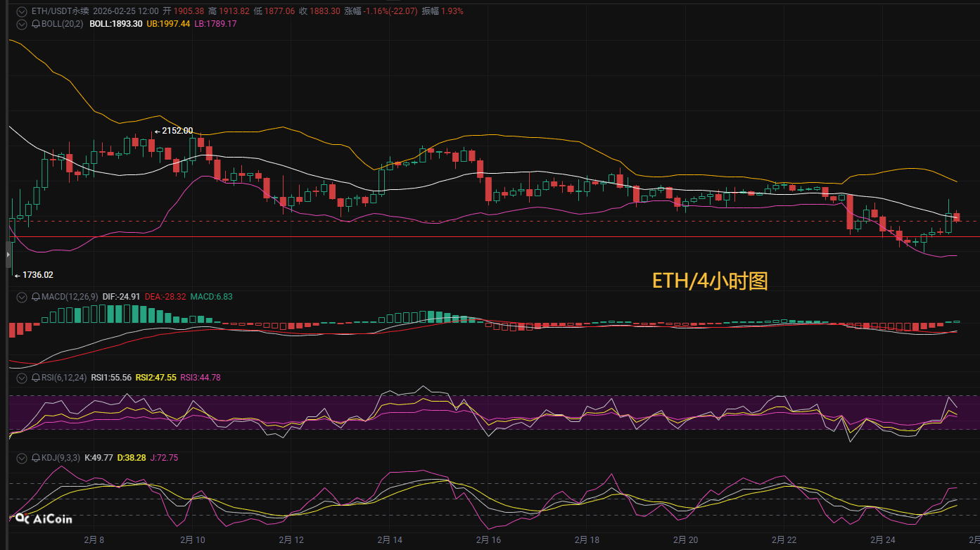980x550 pixels.
Task: Open KDJ(9,3,3) indicator settings label
Action: pyautogui.click(x=61, y=458)
